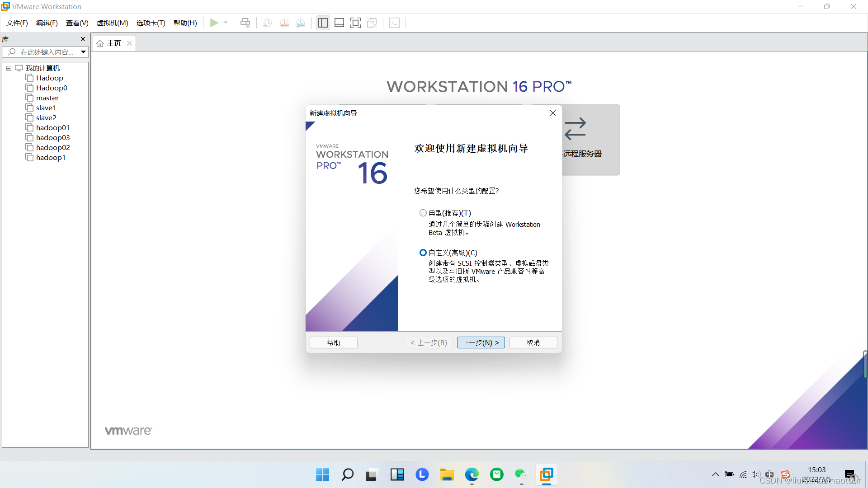Click the volume speaker tray icon
This screenshot has width=868, height=488.
(755, 474)
